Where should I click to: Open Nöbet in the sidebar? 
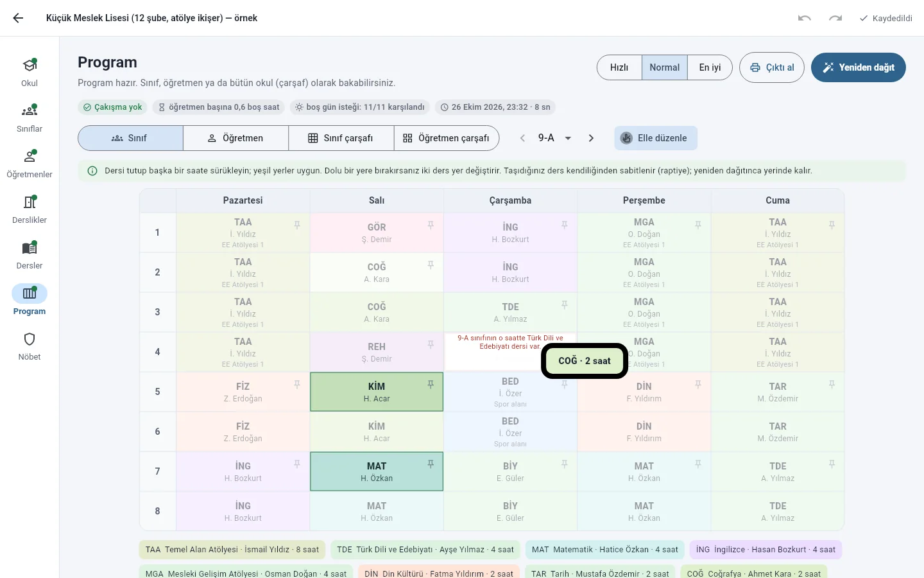30,346
